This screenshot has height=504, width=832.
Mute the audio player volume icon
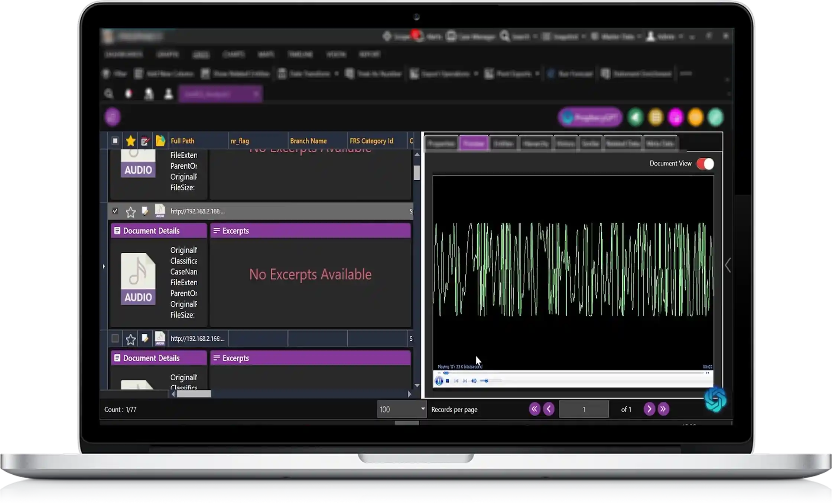(474, 381)
